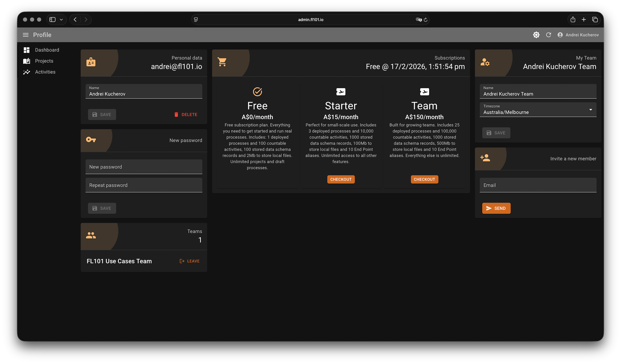Click the Starter plan airplane icon

[341, 92]
